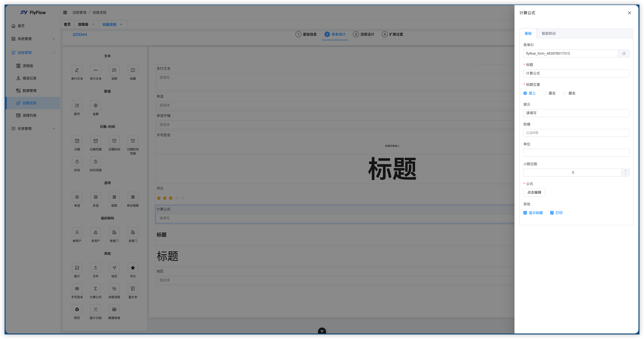This screenshot has width=644, height=339.
Task: Select the 居左 title position radio
Action: [545, 93]
